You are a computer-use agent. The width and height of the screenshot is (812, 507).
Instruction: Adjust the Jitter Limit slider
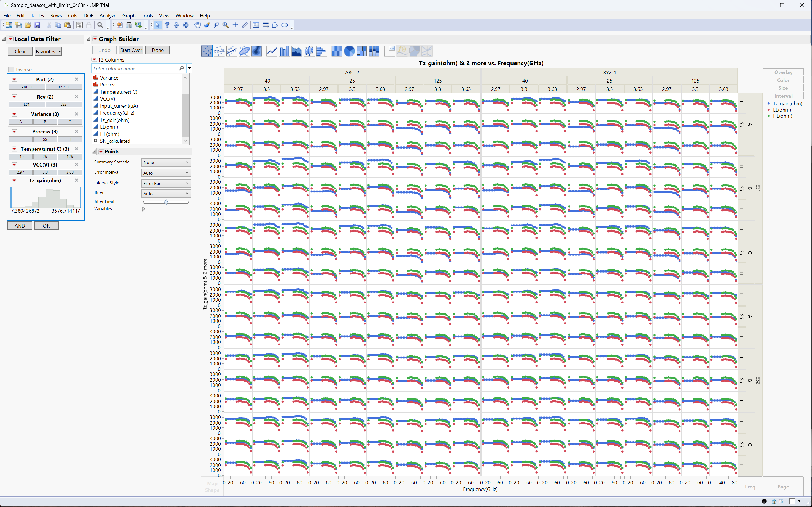point(166,202)
